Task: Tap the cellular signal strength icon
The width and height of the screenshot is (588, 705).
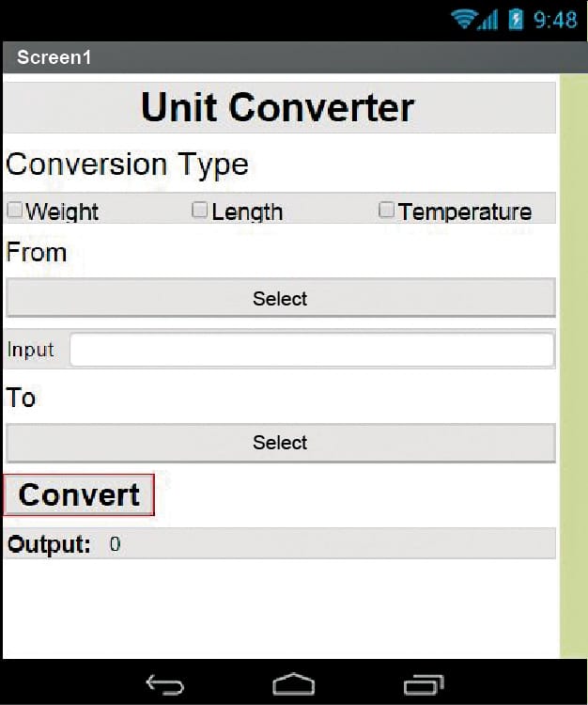Action: point(488,20)
